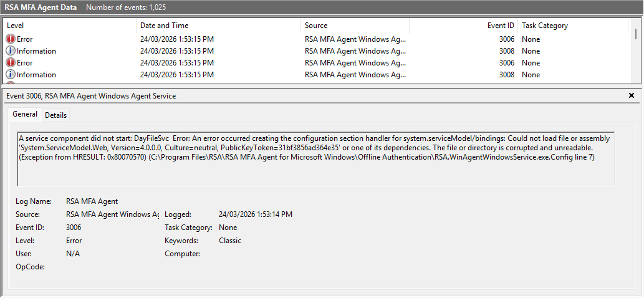
Task: Click the information icon on the fourth event row
Action: [x=11, y=75]
